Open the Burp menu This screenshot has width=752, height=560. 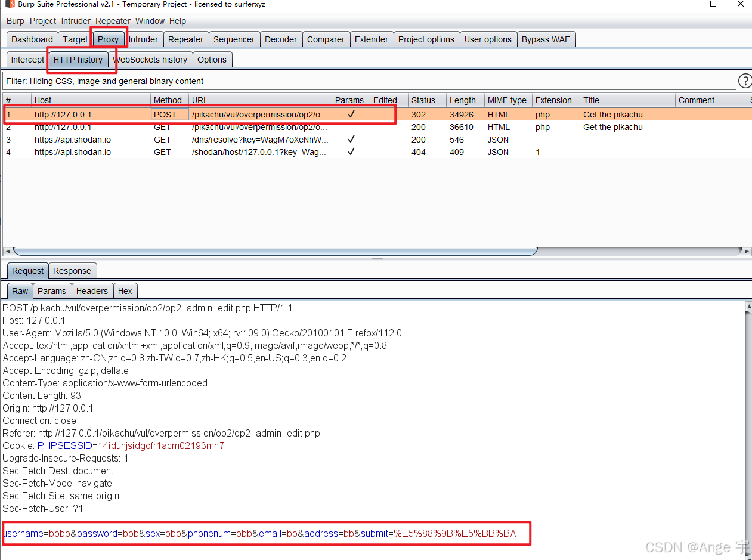[x=16, y=21]
